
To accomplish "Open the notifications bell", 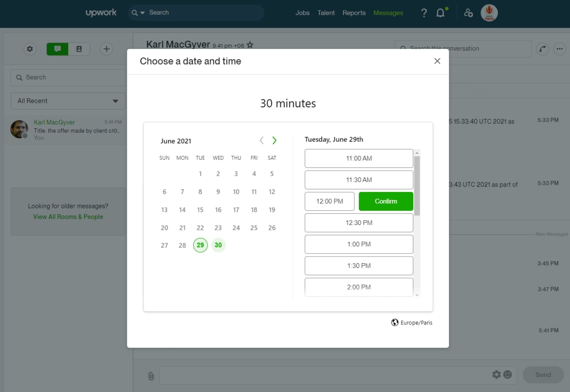I will point(440,13).
